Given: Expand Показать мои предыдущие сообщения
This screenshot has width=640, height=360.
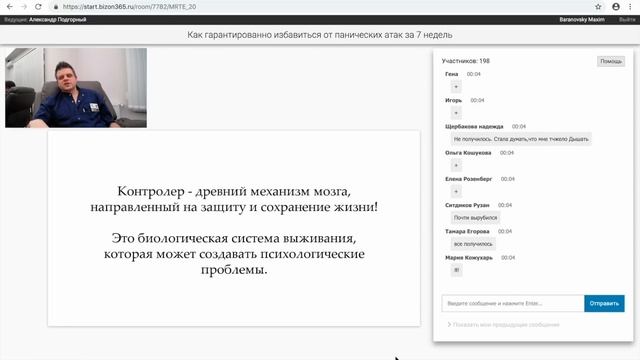Looking at the screenshot, I should pos(503,324).
